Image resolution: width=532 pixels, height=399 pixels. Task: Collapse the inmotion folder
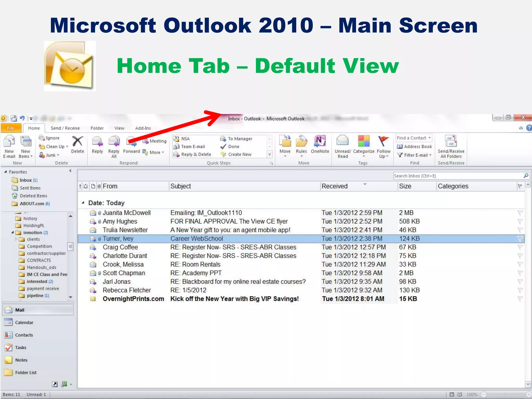(x=12, y=232)
